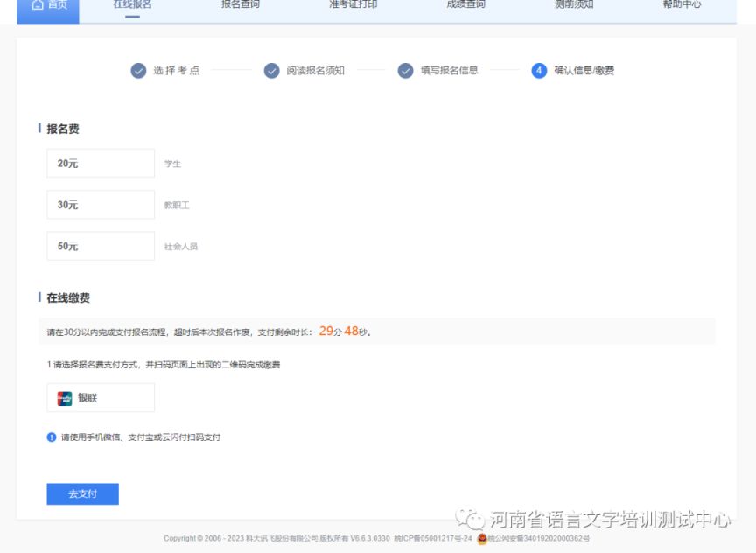Click the blue info icon before the payment tip
Image resolution: width=756 pixels, height=553 pixels.
click(51, 436)
